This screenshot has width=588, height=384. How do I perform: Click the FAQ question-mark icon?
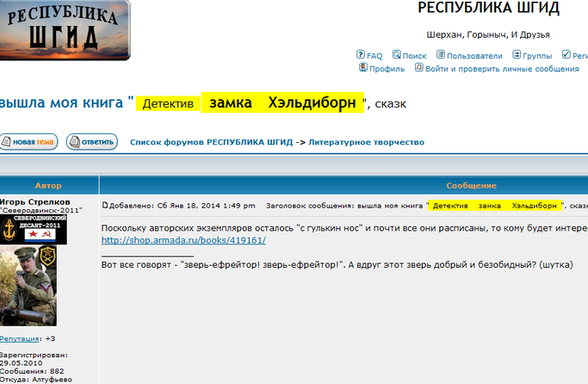click(x=361, y=55)
